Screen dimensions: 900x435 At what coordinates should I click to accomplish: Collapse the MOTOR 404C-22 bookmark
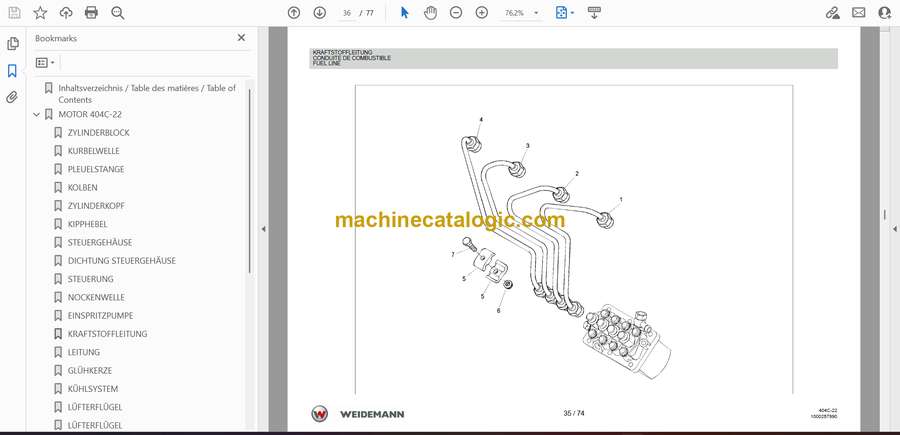[37, 115]
